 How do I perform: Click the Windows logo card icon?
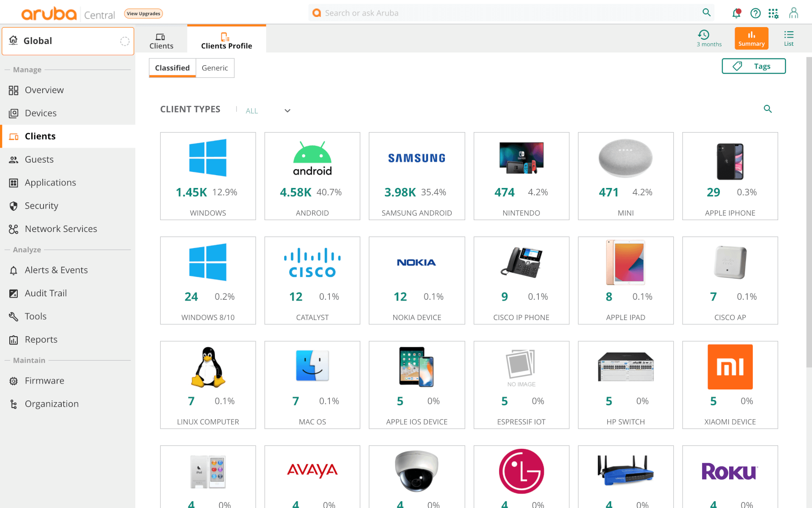208,157
